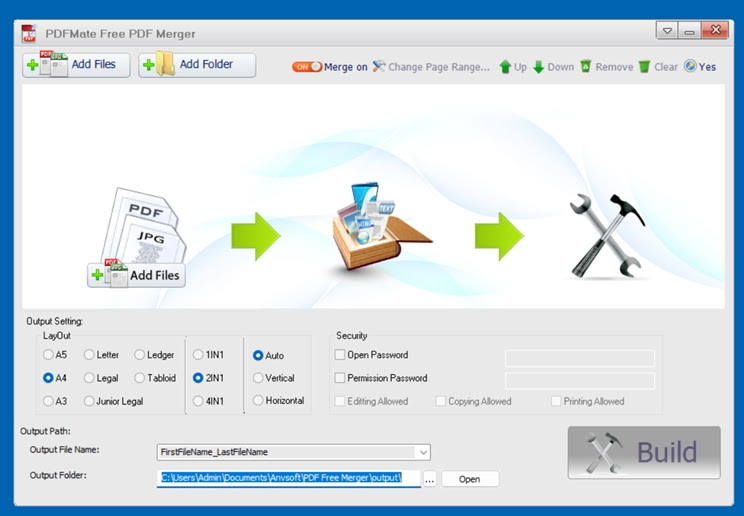Click the browse folder ellipsis button
This screenshot has height=516, width=744.
tap(429, 479)
